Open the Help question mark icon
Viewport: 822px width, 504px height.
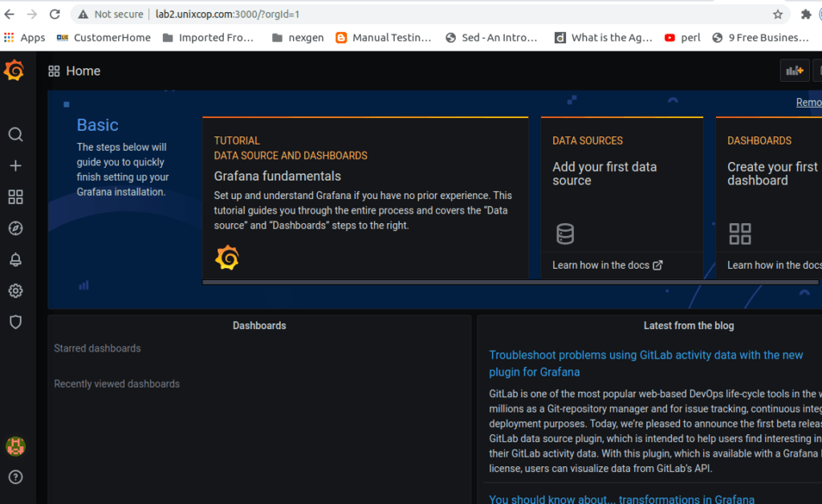click(x=16, y=478)
